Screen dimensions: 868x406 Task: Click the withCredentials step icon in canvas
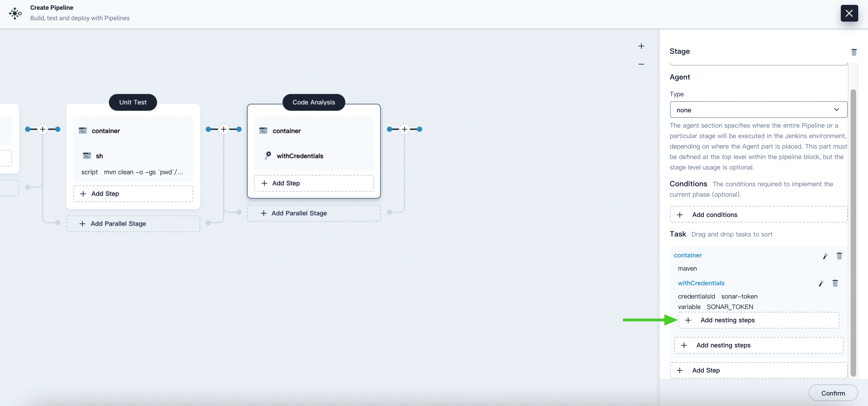[x=268, y=155]
